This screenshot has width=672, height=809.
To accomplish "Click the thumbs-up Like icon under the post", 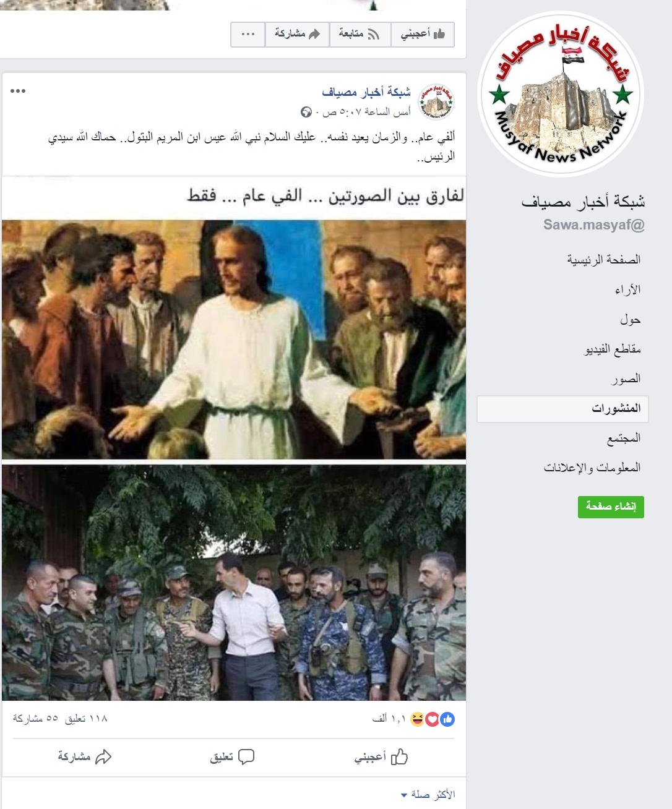I will point(399,756).
